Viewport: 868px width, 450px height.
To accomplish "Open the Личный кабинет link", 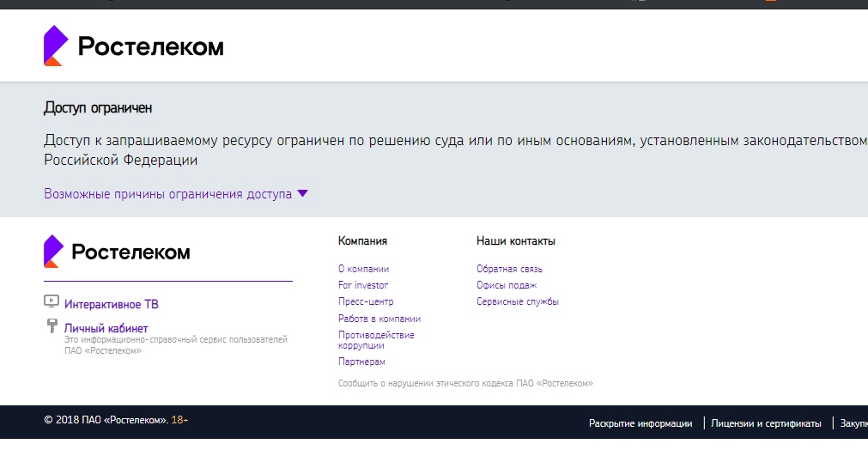I will tap(106, 328).
